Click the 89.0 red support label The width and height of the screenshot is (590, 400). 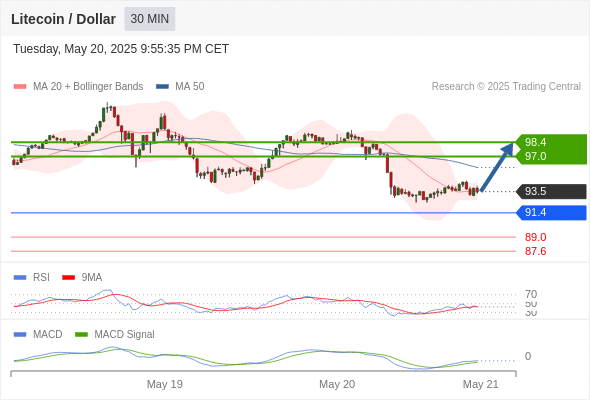[x=535, y=237]
